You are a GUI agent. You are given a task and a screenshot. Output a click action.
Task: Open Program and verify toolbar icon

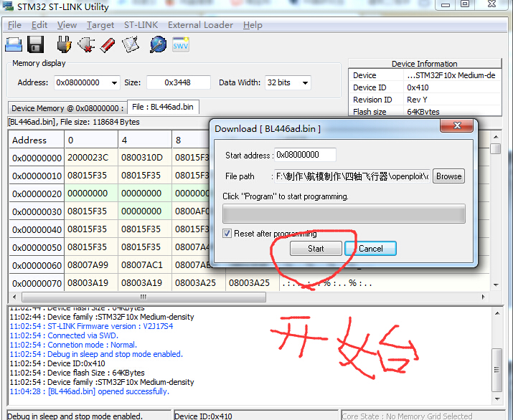click(130, 44)
